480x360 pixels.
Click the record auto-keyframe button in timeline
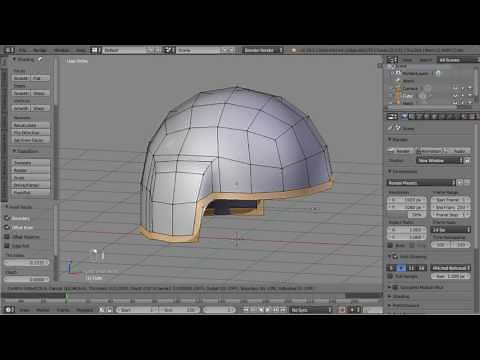point(342,310)
